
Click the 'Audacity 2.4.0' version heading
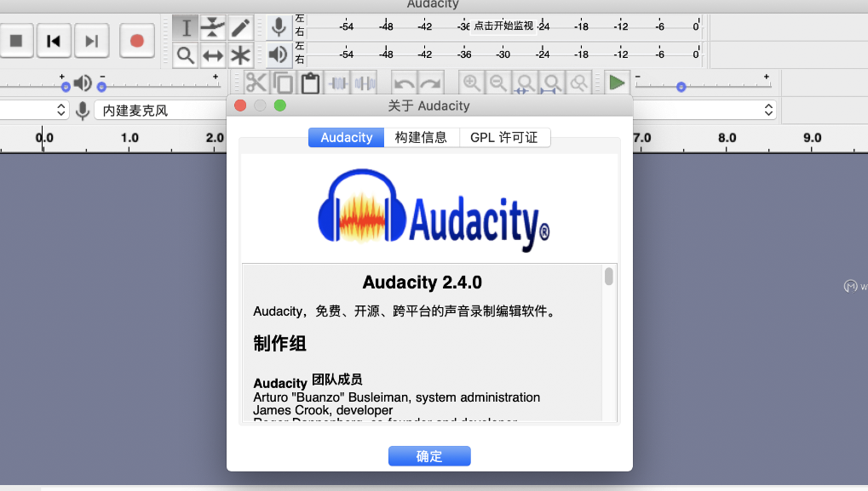(423, 282)
